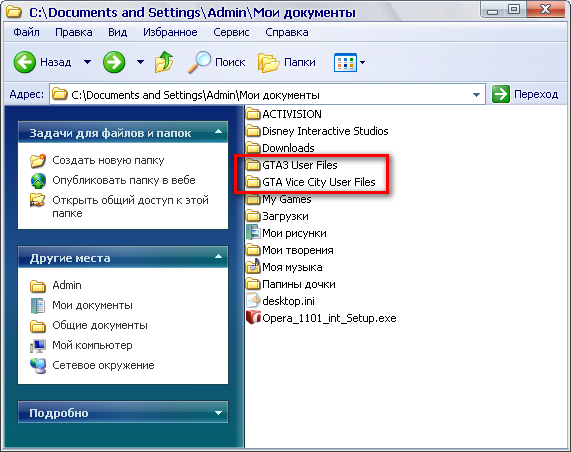Viewport: 571px width, 452px height.
Task: Open the Файл menu
Action: click(x=26, y=32)
